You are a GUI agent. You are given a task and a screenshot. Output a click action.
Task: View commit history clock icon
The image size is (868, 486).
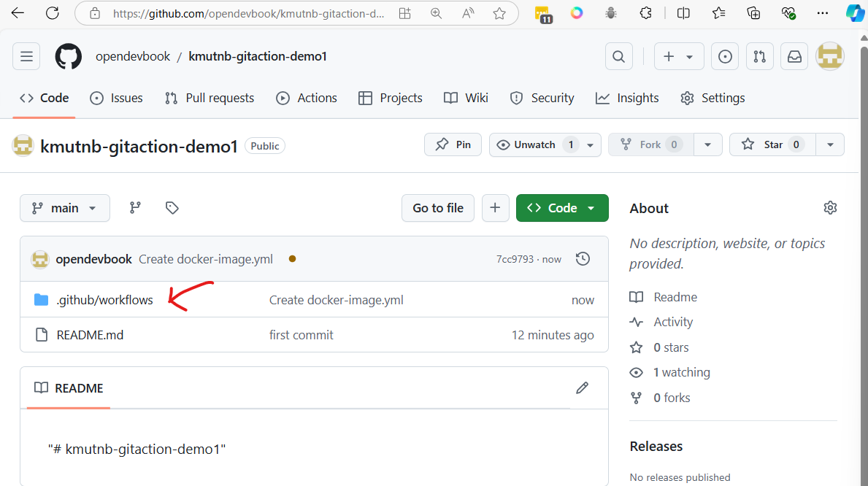click(583, 259)
